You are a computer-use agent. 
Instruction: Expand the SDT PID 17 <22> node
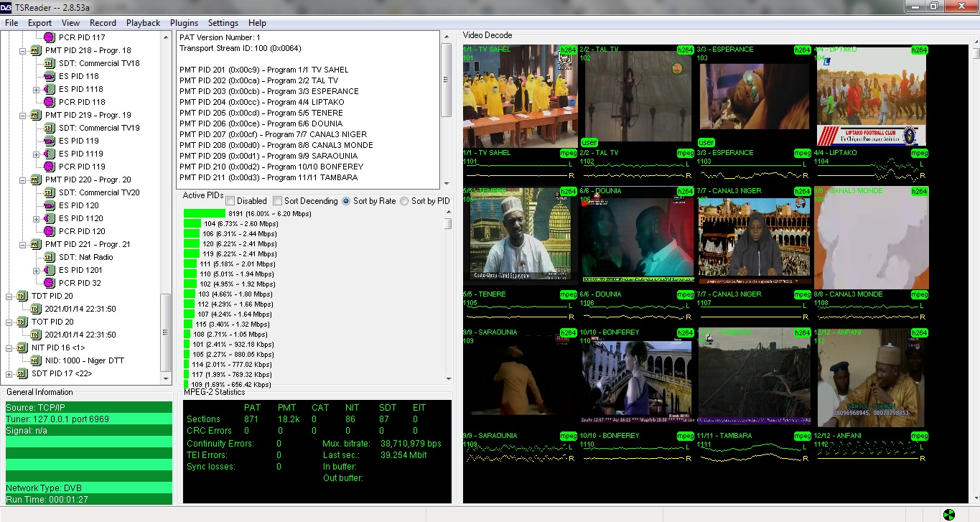coord(9,373)
